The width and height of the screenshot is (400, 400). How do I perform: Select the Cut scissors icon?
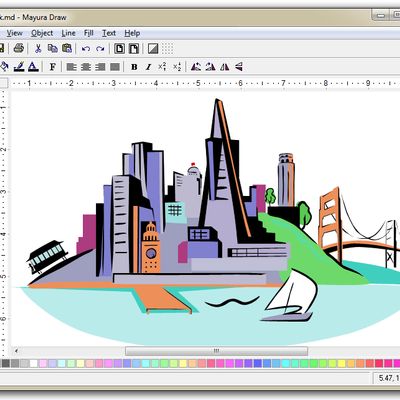click(x=38, y=48)
